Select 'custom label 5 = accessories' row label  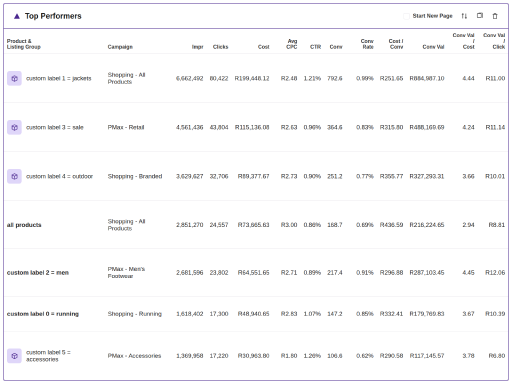click(48, 356)
